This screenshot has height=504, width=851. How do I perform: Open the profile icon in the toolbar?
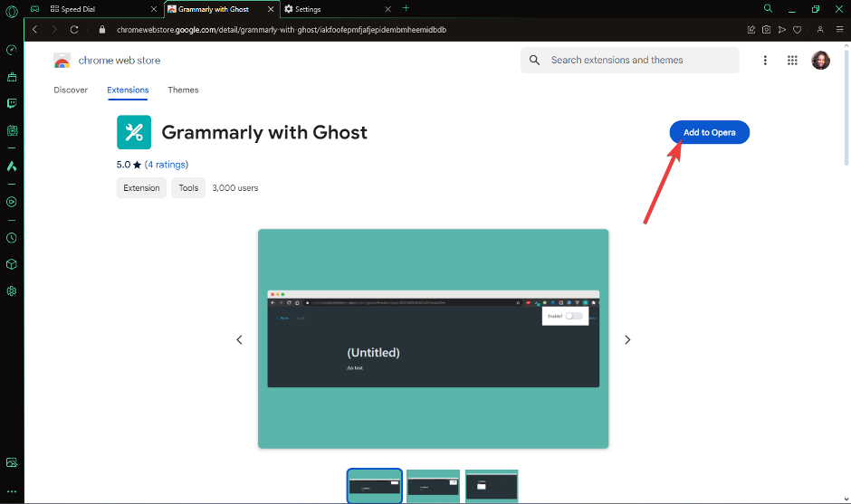click(820, 30)
